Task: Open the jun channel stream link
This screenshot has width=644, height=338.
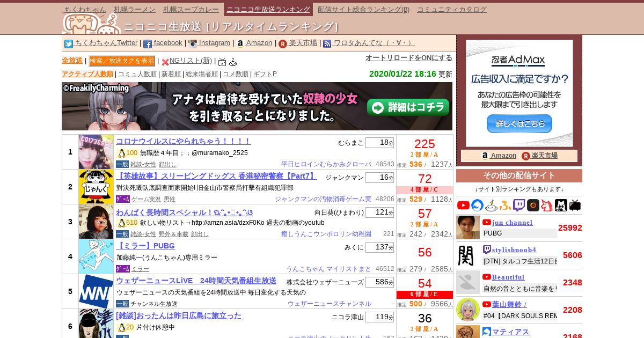Action: tap(513, 223)
